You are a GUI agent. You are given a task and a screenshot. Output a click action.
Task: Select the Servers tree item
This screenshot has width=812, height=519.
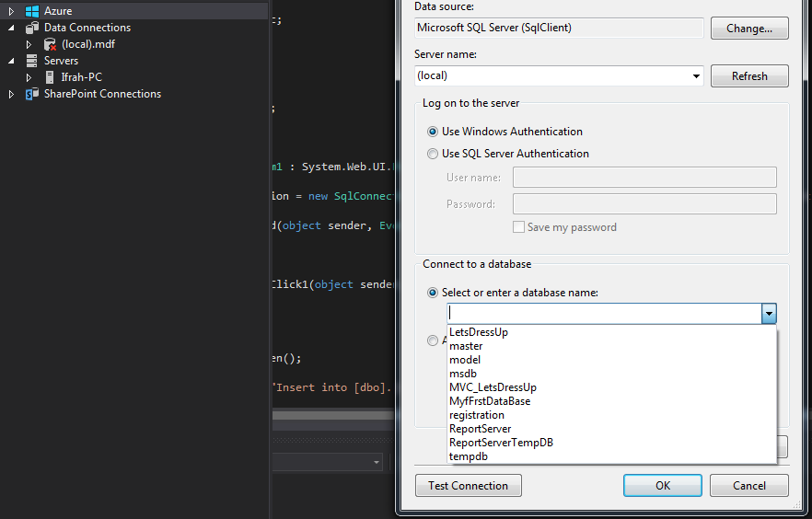tap(61, 61)
